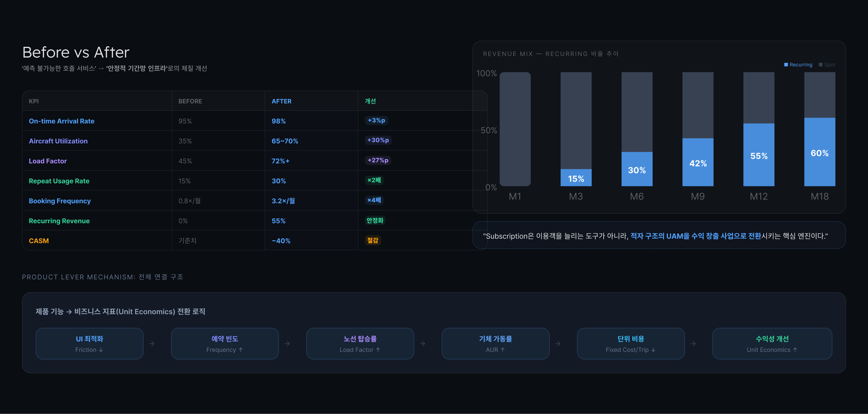The image size is (868, 414).
Task: Hide the blue Recurring legend swatch
Action: pos(786,64)
